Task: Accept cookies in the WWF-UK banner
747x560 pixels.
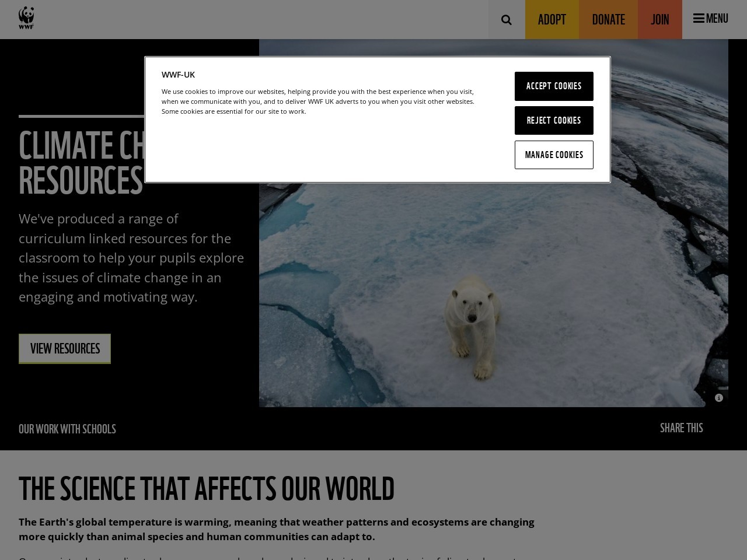Action: tap(554, 86)
